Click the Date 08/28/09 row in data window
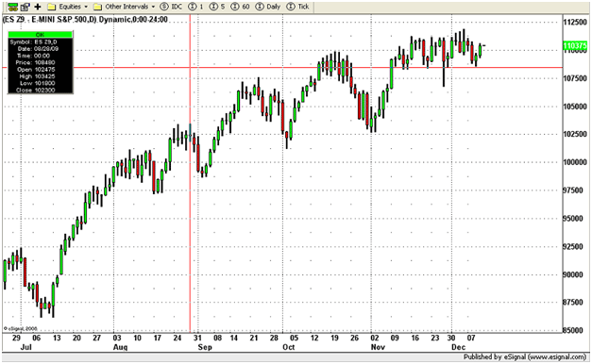Screen dimensions: 592x364 click(38, 49)
